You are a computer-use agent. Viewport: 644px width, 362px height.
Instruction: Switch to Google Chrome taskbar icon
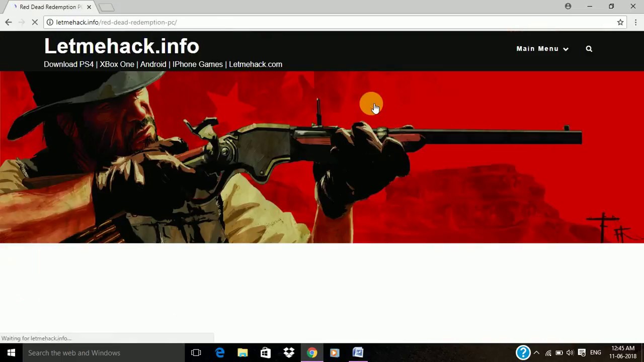(312, 352)
